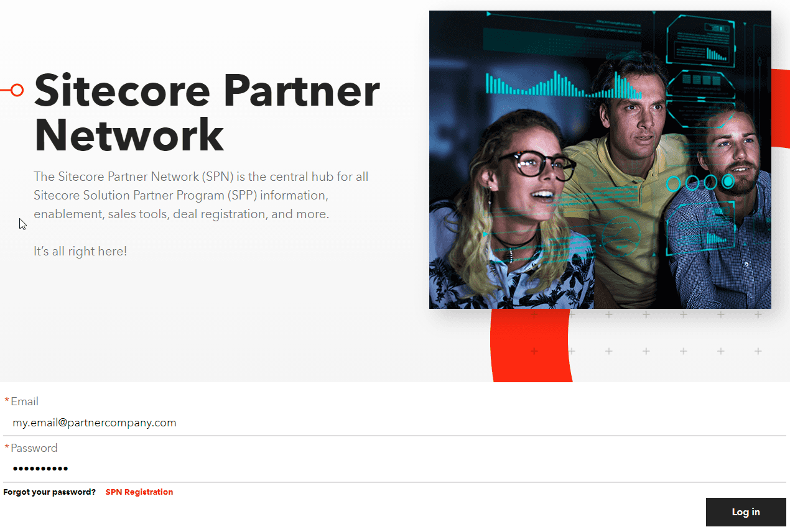Click the Email input field
Image resolution: width=790 pixels, height=532 pixels.
pos(394,423)
